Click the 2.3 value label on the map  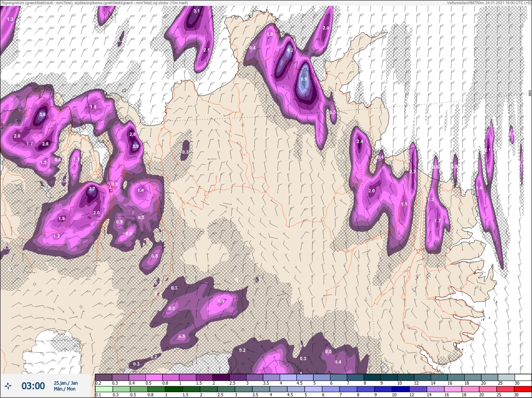(412, 172)
